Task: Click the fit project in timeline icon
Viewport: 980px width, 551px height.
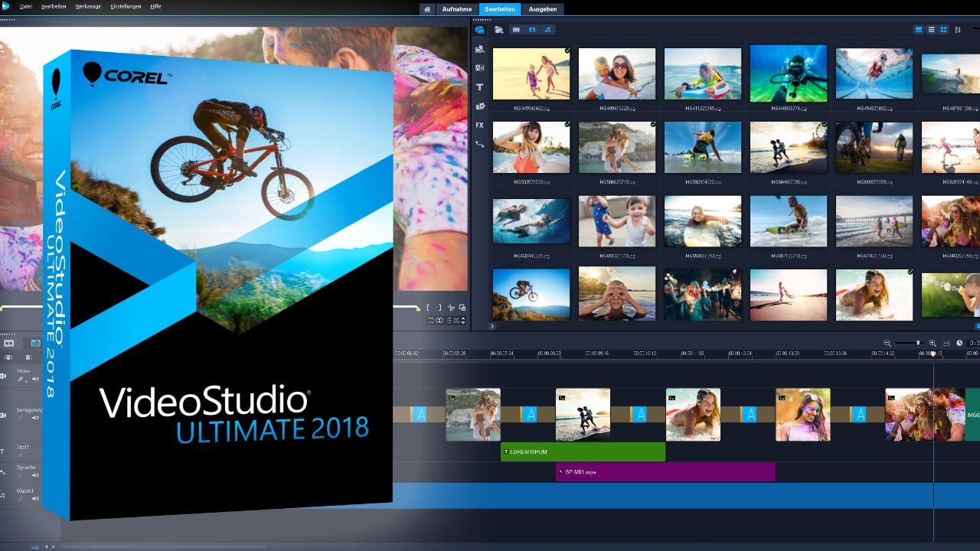Action: (946, 344)
